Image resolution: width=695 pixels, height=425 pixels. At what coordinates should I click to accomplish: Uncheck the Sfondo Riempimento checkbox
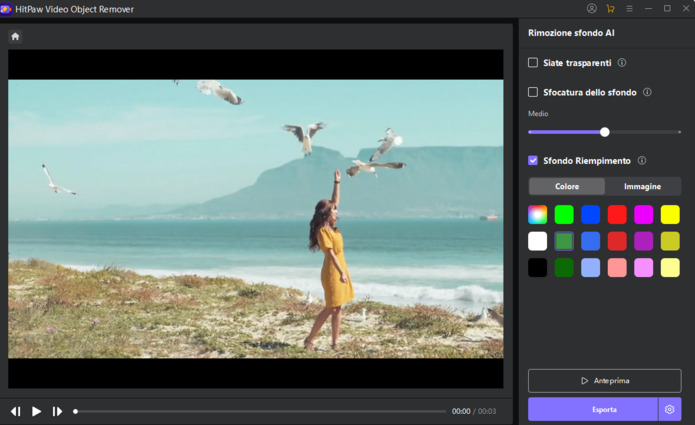tap(533, 160)
